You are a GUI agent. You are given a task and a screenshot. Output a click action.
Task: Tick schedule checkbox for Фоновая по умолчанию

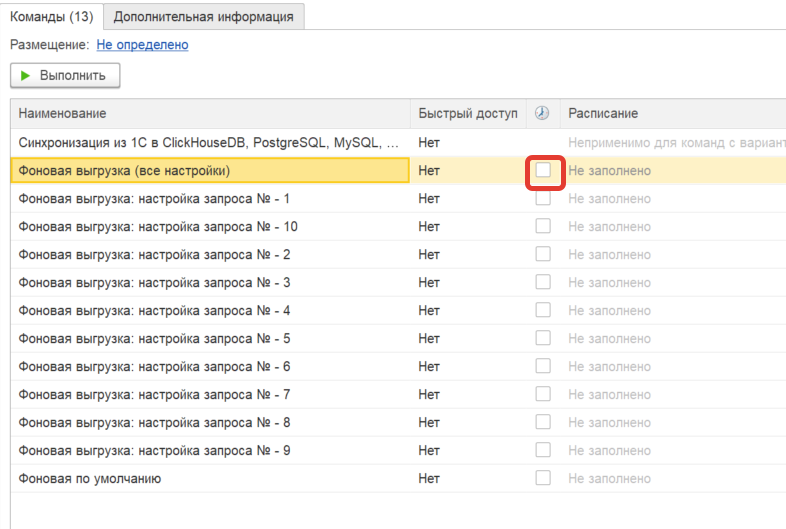coord(543,479)
